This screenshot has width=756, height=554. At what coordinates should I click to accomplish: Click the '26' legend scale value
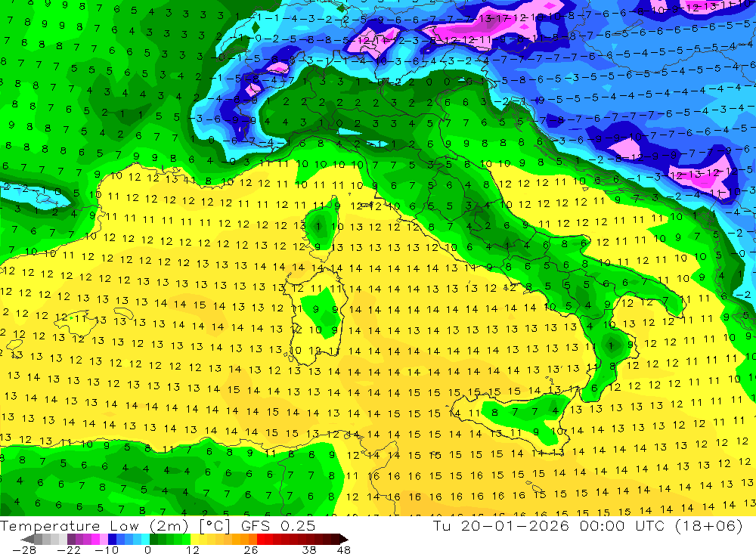click(251, 549)
